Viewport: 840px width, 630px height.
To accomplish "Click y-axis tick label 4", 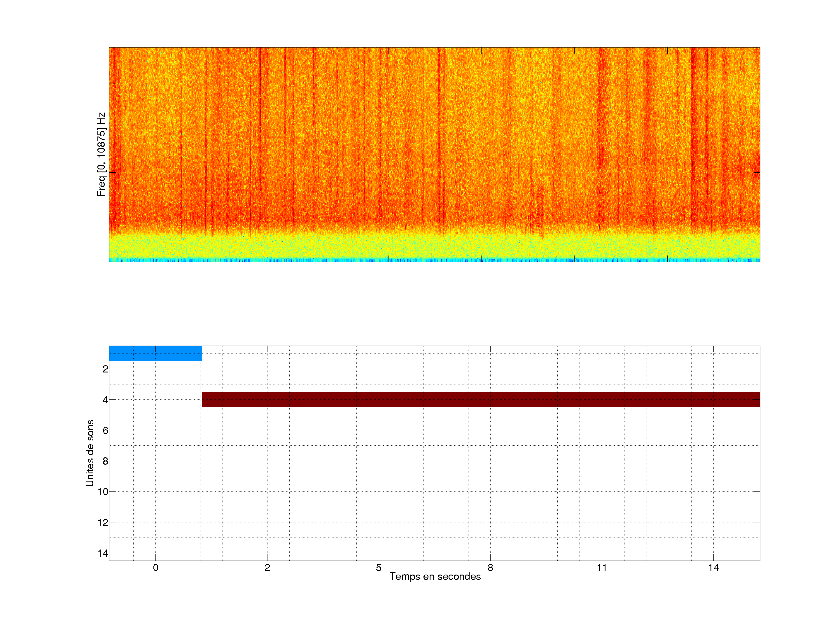I will [x=105, y=400].
